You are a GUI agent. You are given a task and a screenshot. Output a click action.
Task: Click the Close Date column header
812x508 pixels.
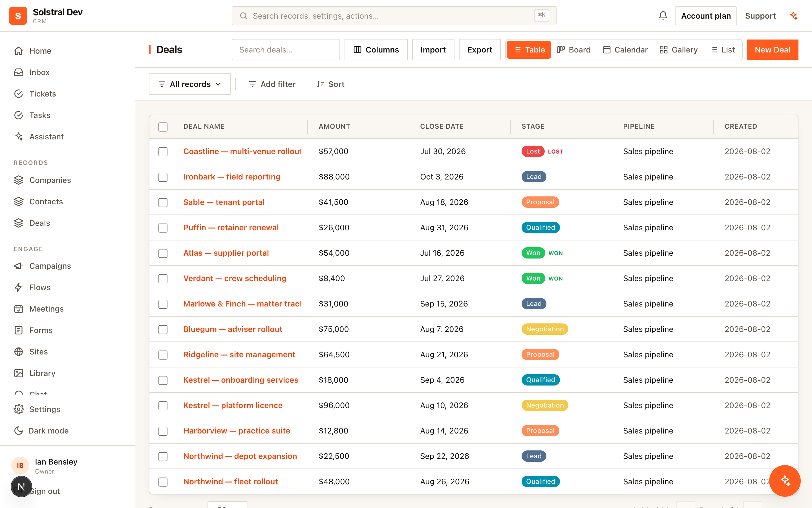(442, 126)
